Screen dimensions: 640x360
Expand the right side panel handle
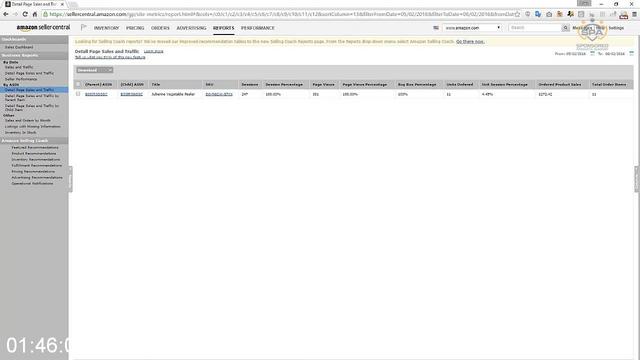[637, 179]
